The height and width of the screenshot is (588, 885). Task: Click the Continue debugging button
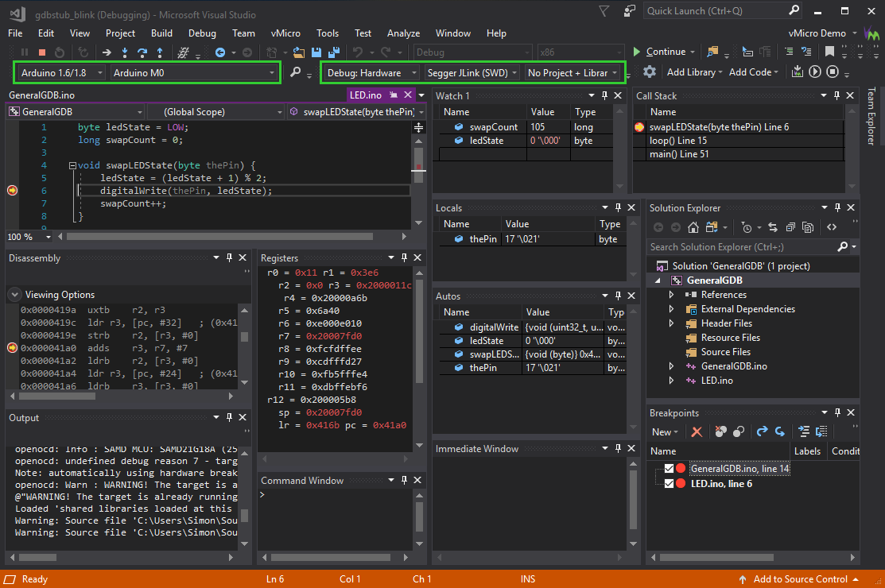tap(659, 52)
